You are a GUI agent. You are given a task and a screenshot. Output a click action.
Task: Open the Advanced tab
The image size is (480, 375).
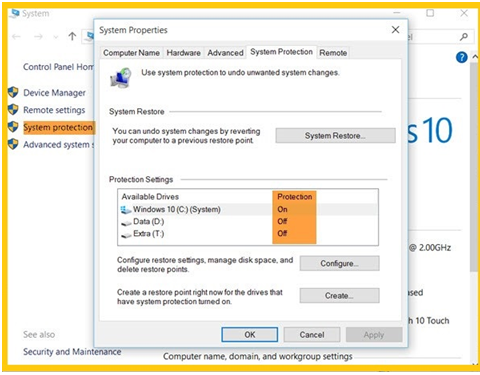pos(225,53)
